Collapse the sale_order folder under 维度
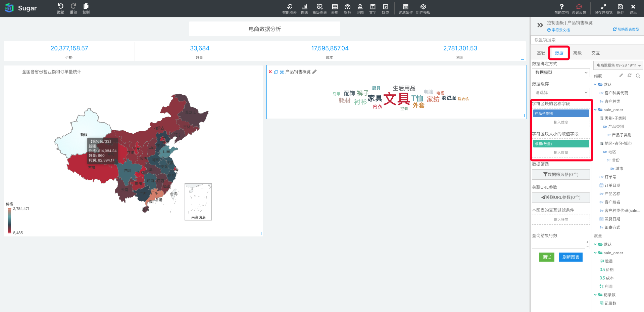This screenshot has height=312, width=644. [595, 110]
